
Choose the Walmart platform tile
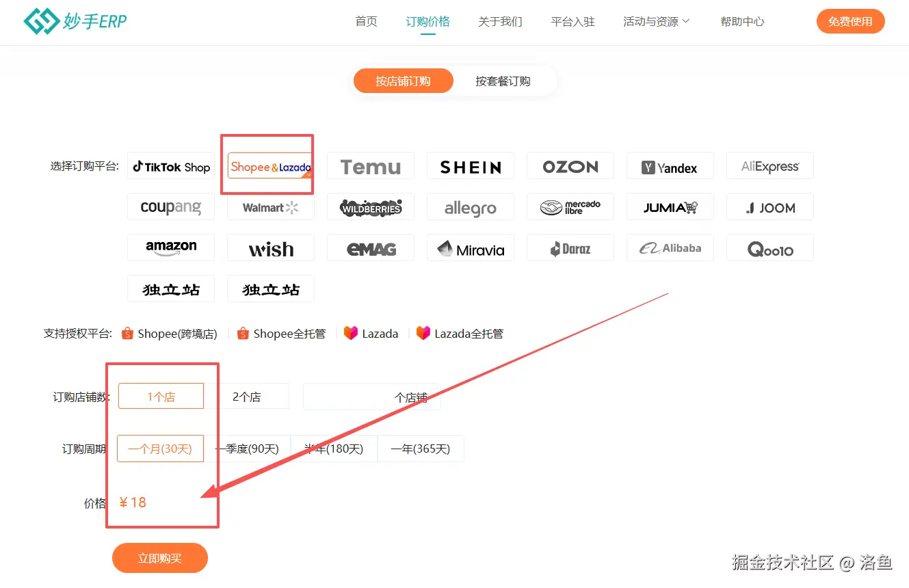(271, 207)
